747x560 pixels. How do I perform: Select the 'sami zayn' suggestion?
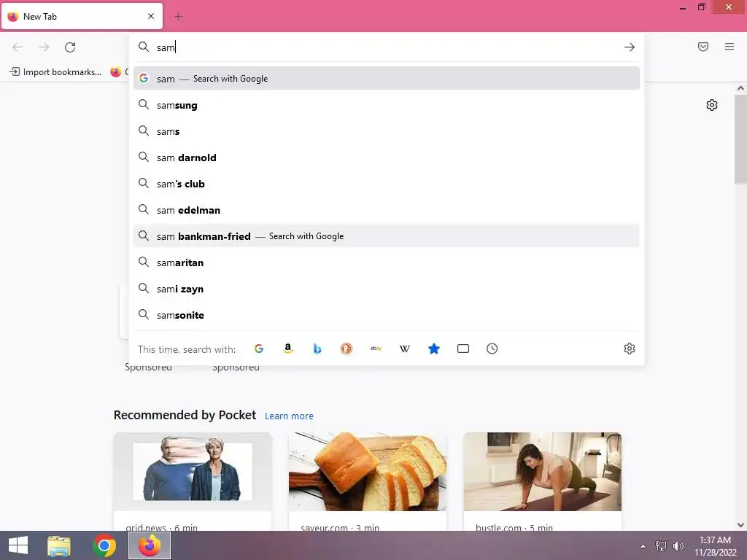pyautogui.click(x=387, y=289)
